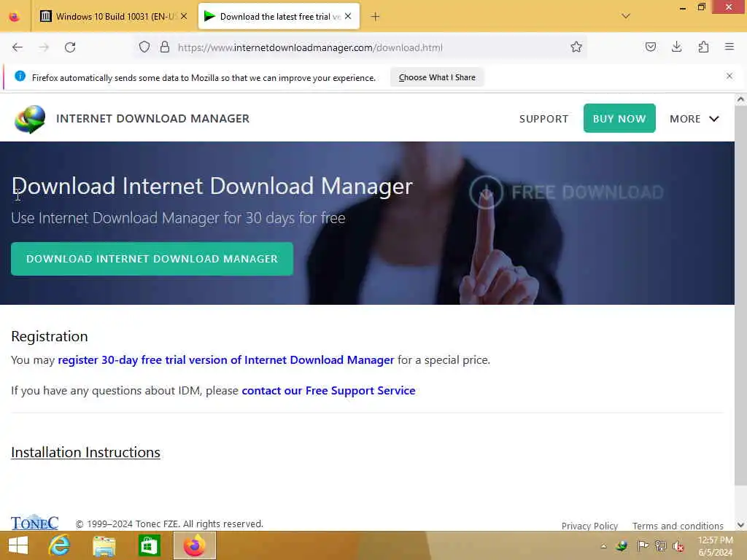747x560 pixels.
Task: Reload the page with the refresh icon
Action: [70, 47]
